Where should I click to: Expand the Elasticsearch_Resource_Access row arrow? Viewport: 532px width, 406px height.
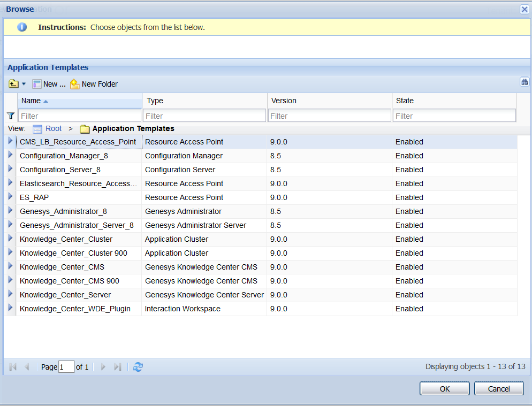[x=10, y=182]
